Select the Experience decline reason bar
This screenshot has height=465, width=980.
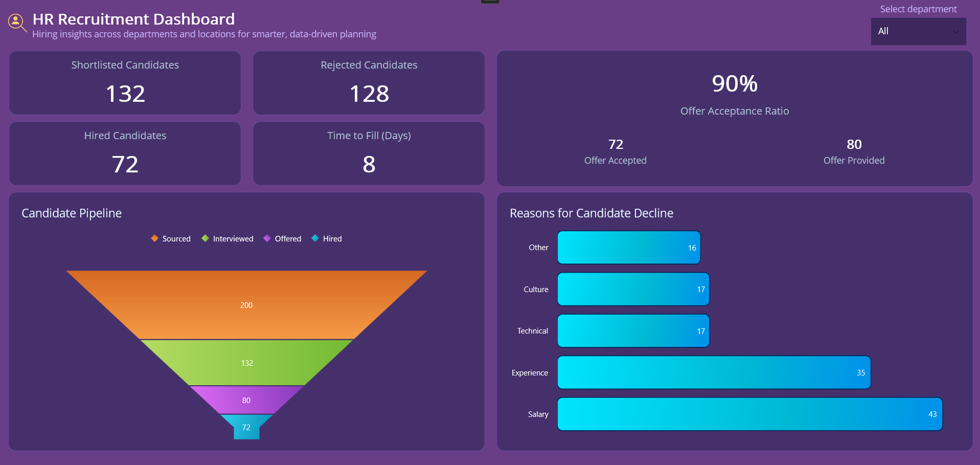point(714,372)
